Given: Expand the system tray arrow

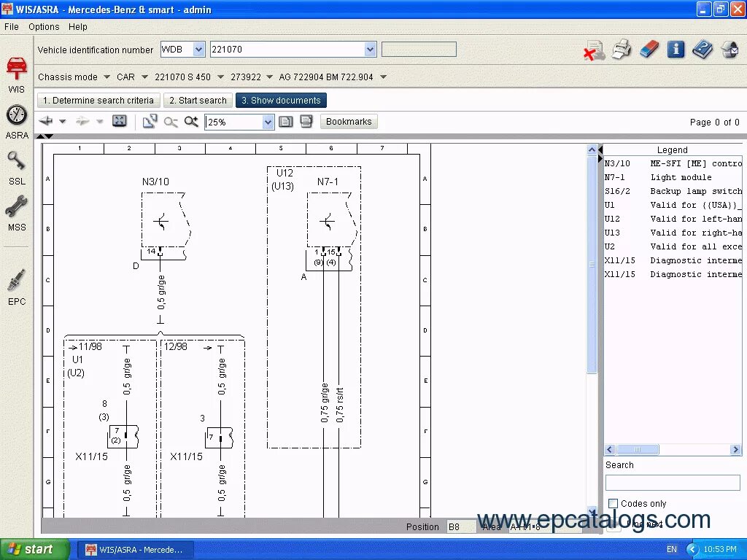Looking at the screenshot, I should pos(692,550).
